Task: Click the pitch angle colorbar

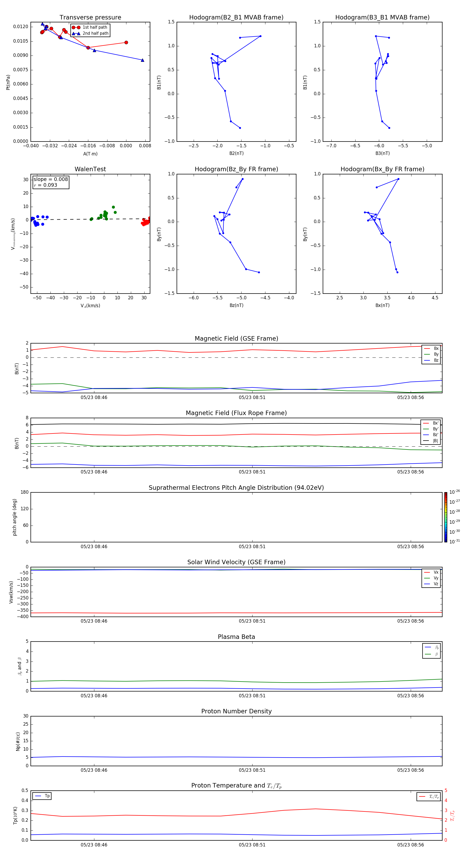Action: pos(446,517)
